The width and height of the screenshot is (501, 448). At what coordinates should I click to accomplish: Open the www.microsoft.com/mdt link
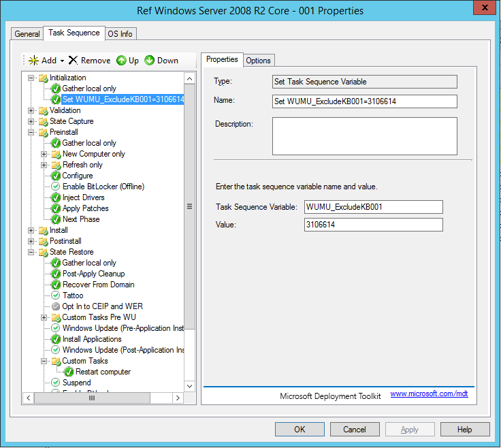429,394
